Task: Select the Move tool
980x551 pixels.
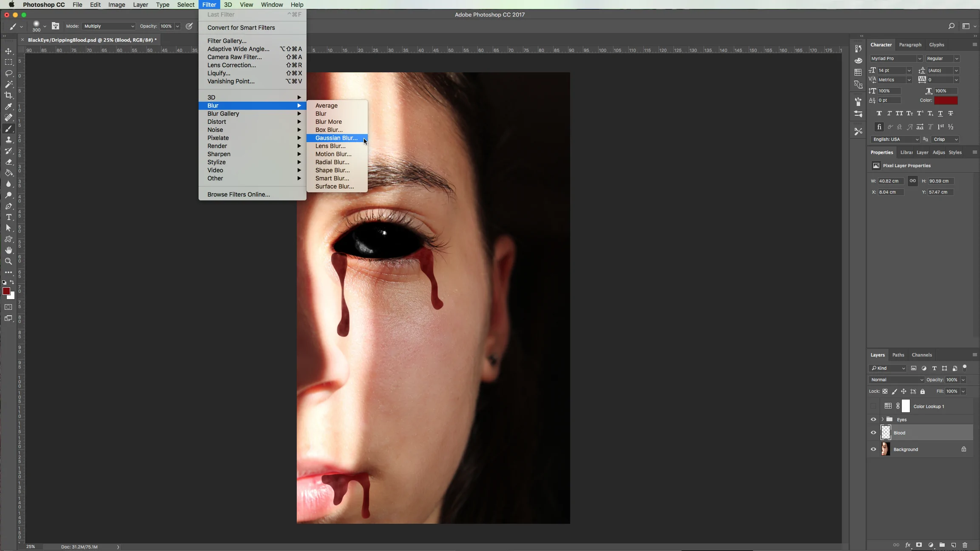Action: tap(9, 51)
